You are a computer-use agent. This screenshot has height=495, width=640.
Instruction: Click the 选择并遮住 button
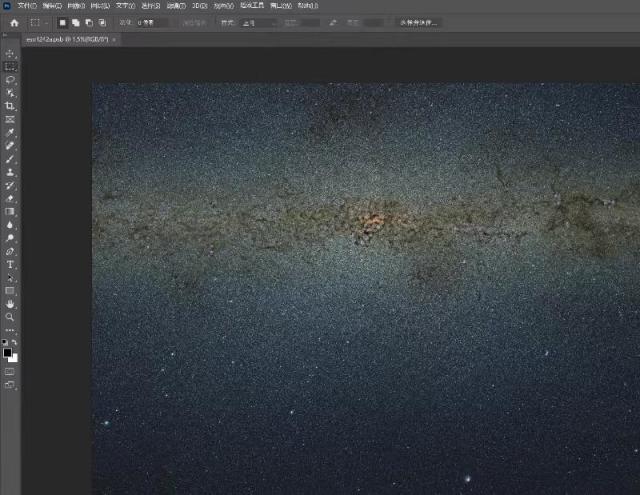coord(418,22)
